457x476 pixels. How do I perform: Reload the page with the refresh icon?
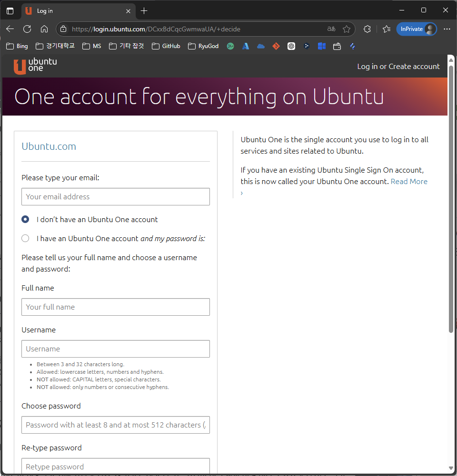pyautogui.click(x=27, y=29)
